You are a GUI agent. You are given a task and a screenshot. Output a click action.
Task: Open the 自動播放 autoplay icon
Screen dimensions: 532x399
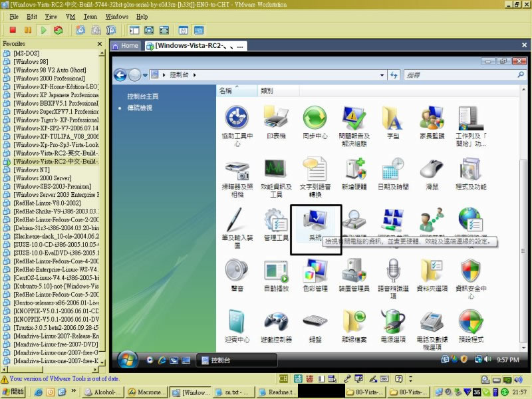pos(276,275)
